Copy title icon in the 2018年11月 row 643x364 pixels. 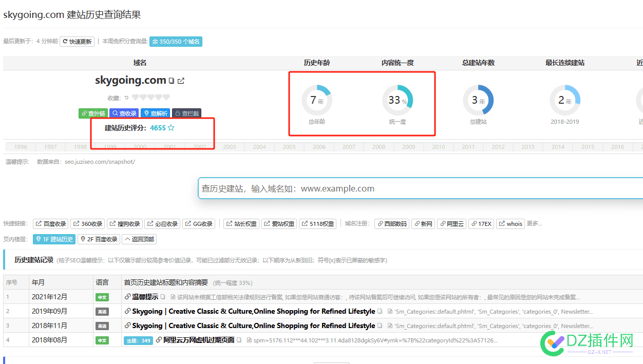click(x=380, y=325)
